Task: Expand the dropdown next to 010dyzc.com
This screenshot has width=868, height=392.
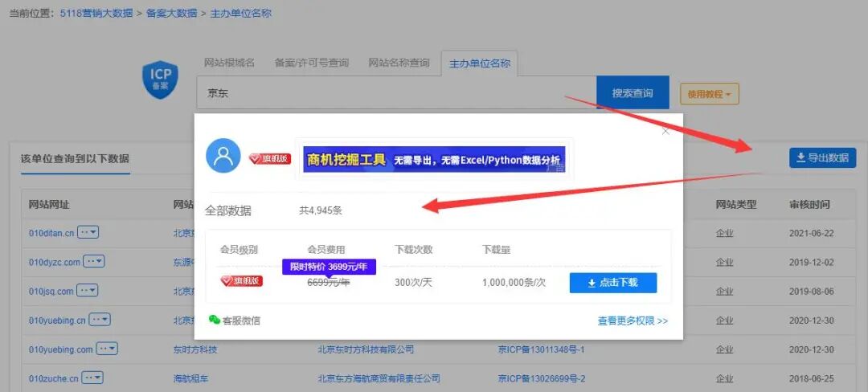Action: (93, 262)
